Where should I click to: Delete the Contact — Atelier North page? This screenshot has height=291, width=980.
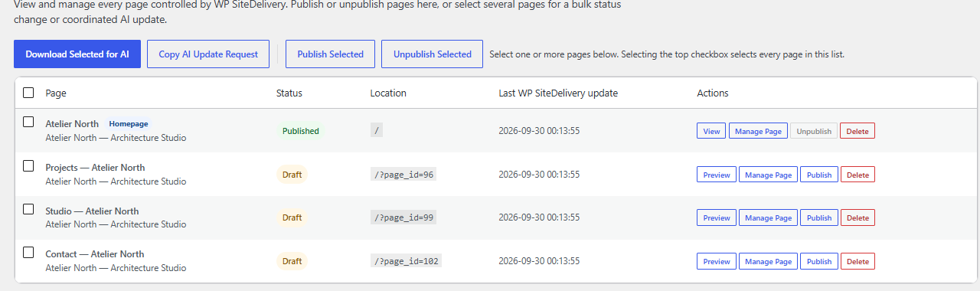[857, 261]
